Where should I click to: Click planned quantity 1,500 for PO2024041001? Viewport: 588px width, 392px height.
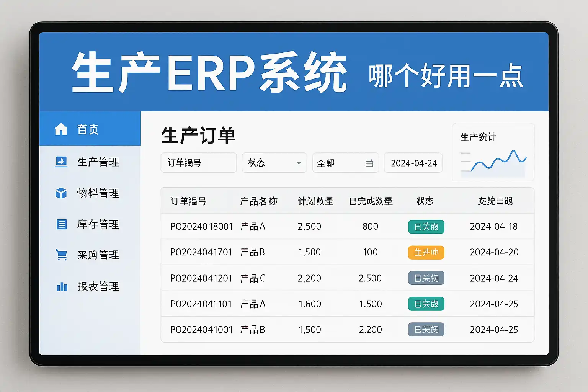point(309,329)
